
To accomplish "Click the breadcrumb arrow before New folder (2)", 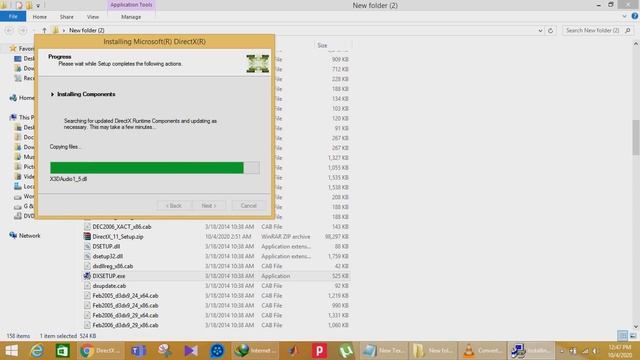I will (64, 30).
